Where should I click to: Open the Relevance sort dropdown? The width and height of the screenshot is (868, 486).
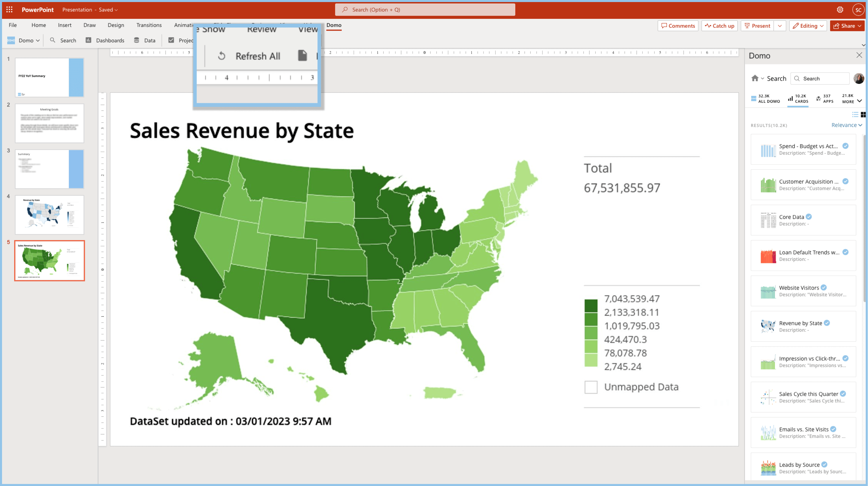846,125
